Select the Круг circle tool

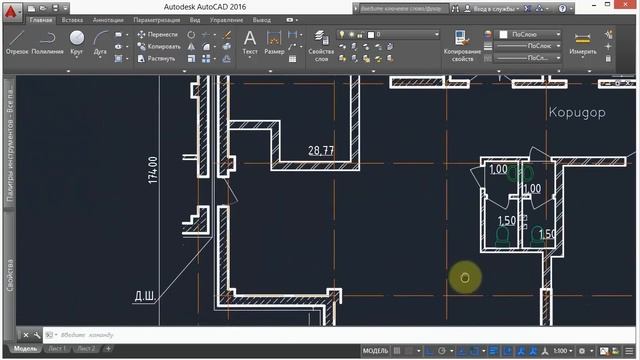tap(76, 42)
